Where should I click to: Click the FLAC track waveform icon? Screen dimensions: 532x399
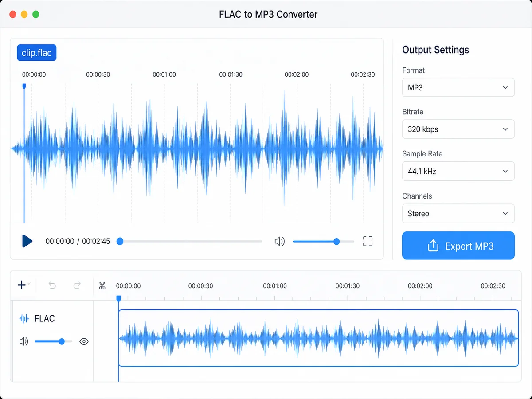24,318
